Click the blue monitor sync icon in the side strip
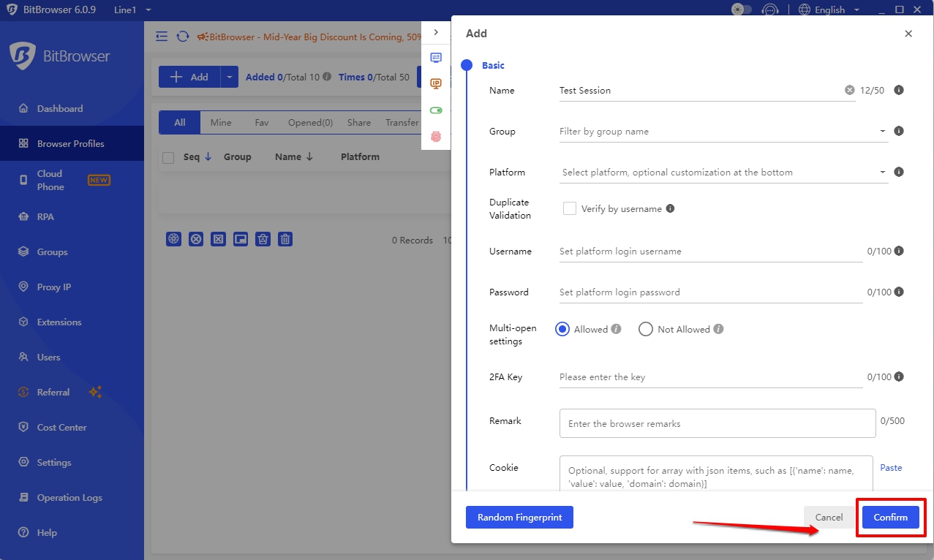Viewport: 934px width, 560px height. 436,58
